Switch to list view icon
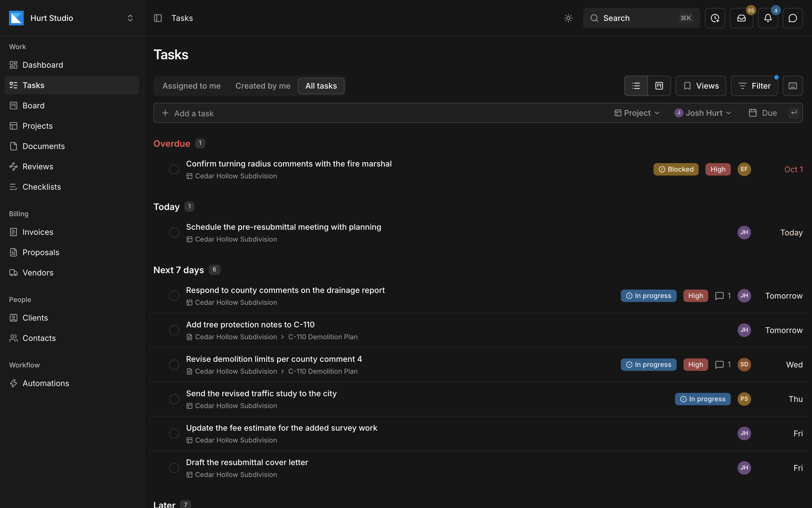The image size is (812, 508). pos(636,86)
